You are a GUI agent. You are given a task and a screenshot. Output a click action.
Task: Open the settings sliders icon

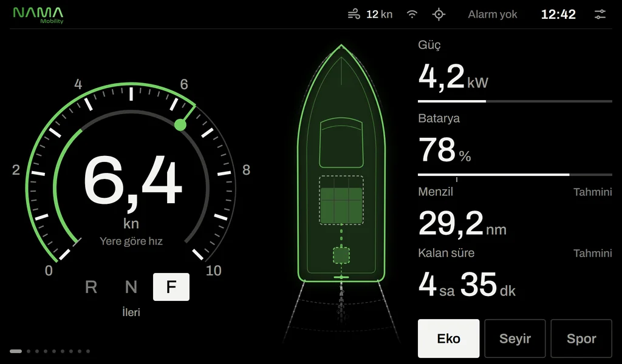[x=600, y=15]
